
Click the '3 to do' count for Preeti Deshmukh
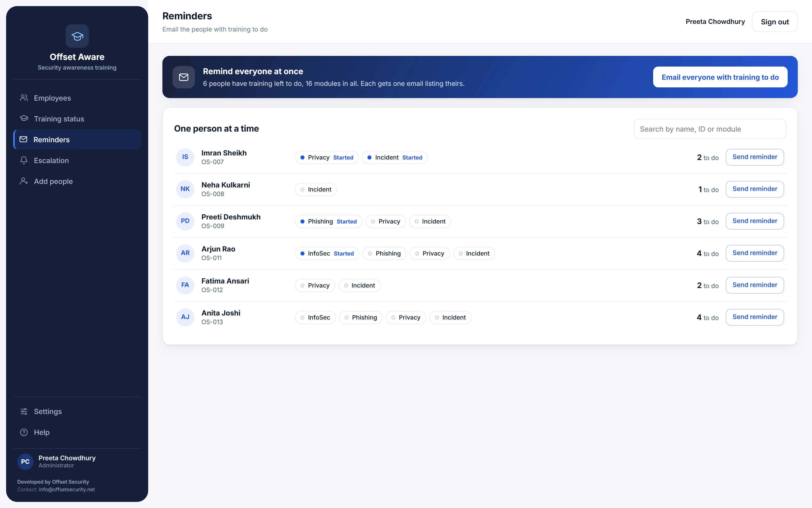point(708,221)
